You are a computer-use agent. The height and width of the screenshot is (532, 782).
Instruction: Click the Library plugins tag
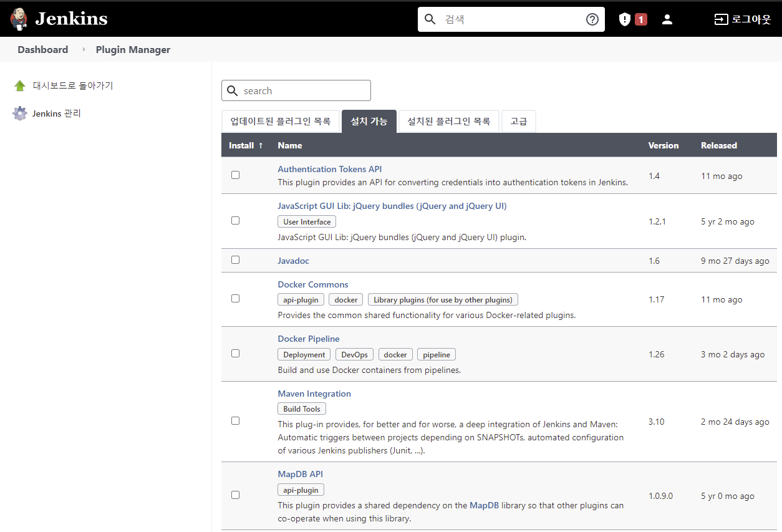click(x=443, y=299)
